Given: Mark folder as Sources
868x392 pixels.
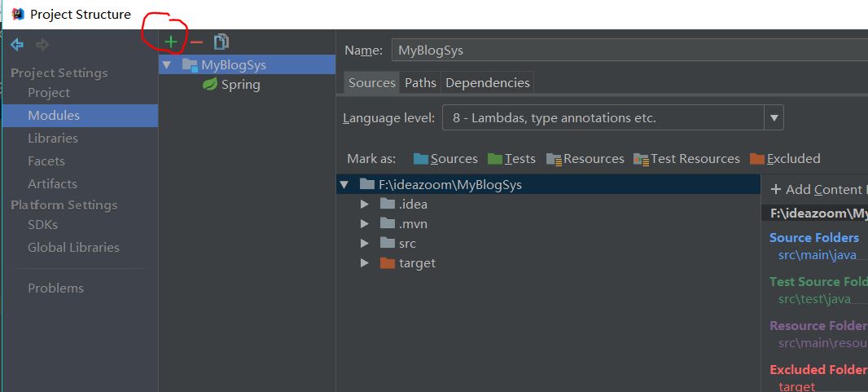Looking at the screenshot, I should click(445, 159).
